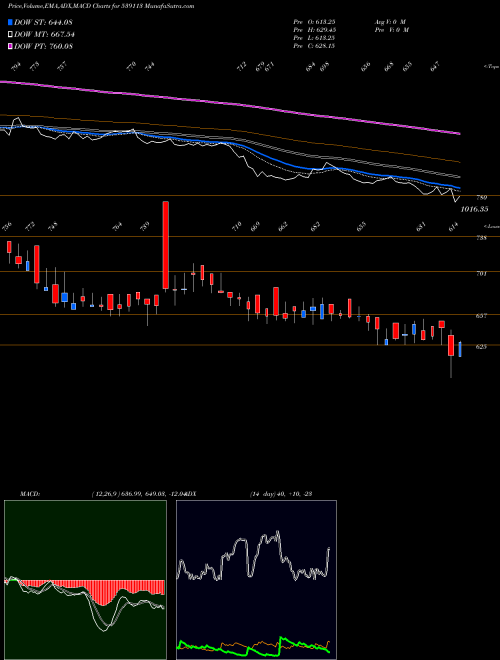Click the Prev L: 613.25 value
The image size is (500, 660).
click(x=314, y=38)
